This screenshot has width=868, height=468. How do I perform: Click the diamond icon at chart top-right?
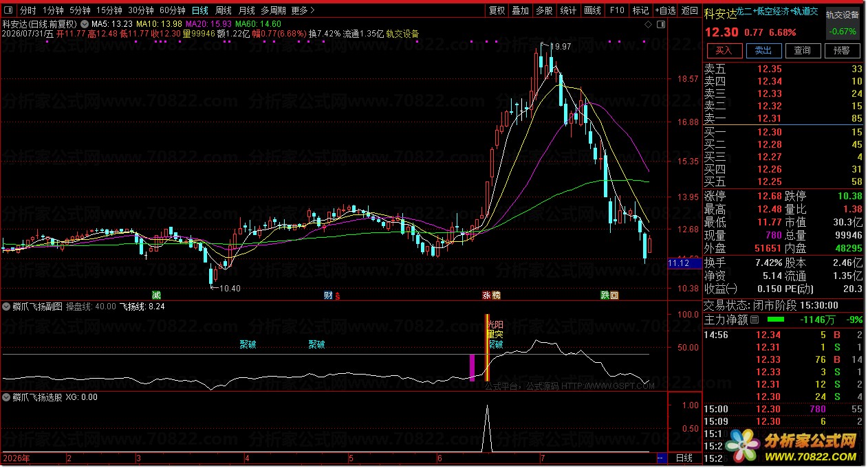(648, 24)
